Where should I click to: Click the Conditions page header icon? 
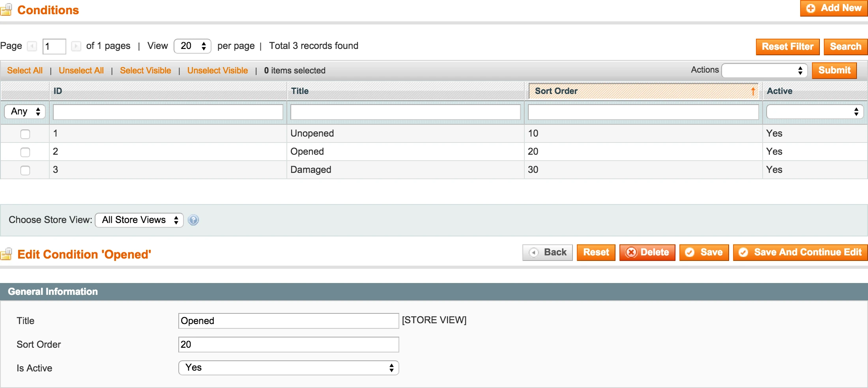[6, 10]
